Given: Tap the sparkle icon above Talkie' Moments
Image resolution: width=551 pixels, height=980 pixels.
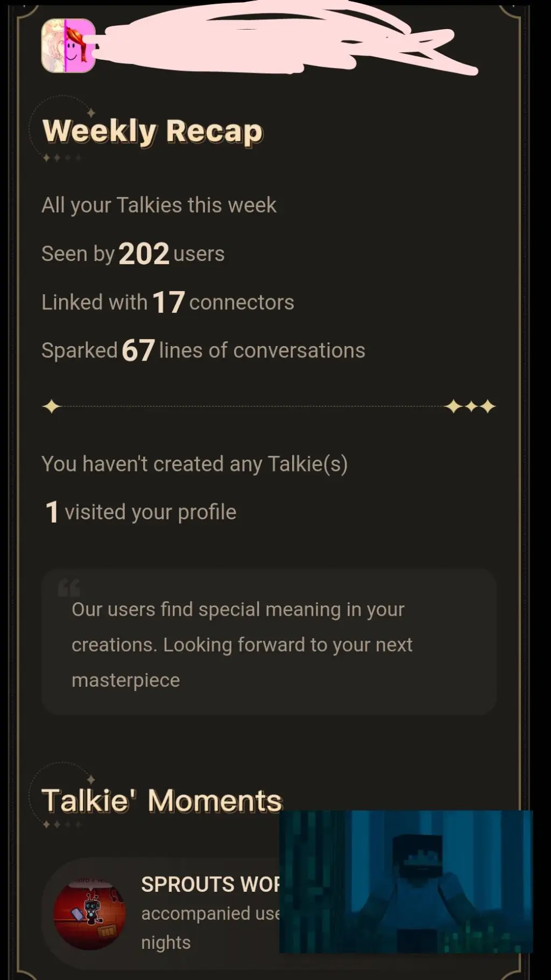Looking at the screenshot, I should pos(91,779).
